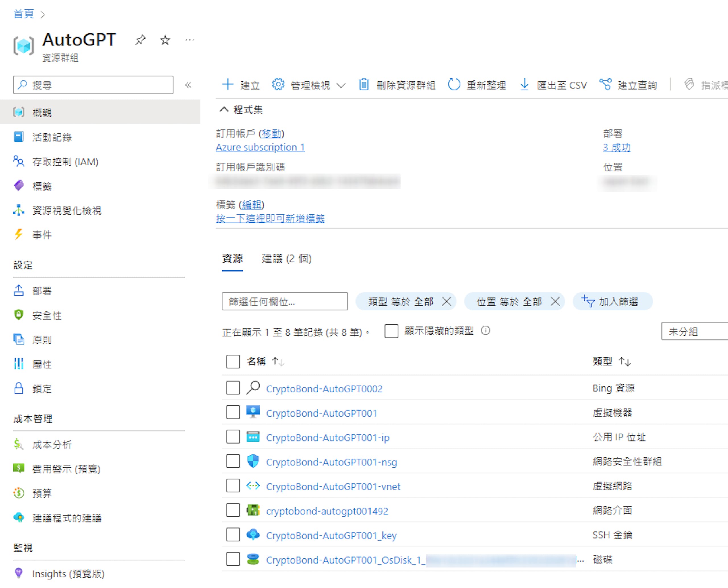Remove the 類型 等於 全部 filter

(x=446, y=301)
